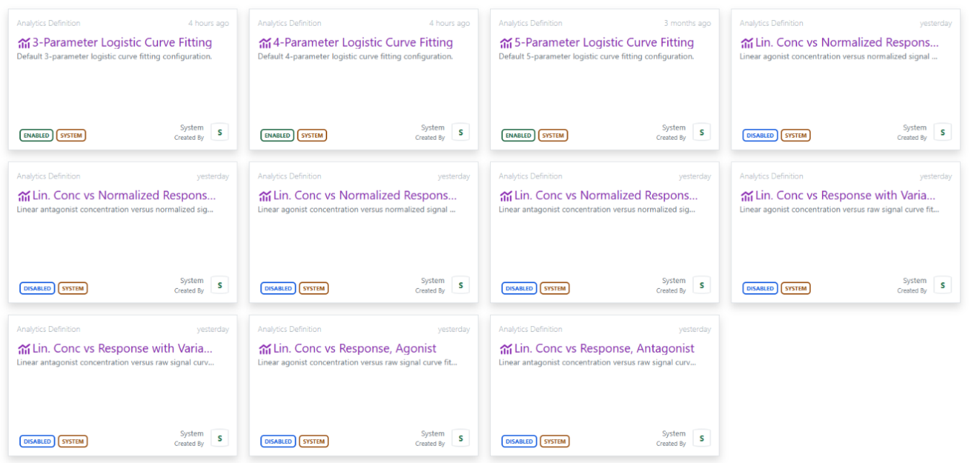Click DISABLED badge on Lin. Conc vs Response, Agonist card
Image resolution: width=980 pixels, height=463 pixels.
(278, 441)
